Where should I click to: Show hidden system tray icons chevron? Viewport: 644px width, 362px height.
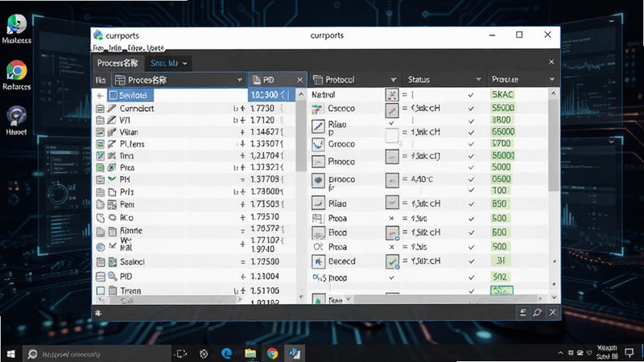[x=560, y=353]
